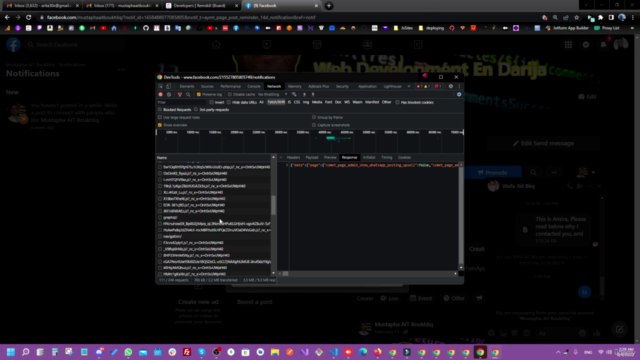
Task: Click the export HAR download arrow
Action: click(313, 94)
